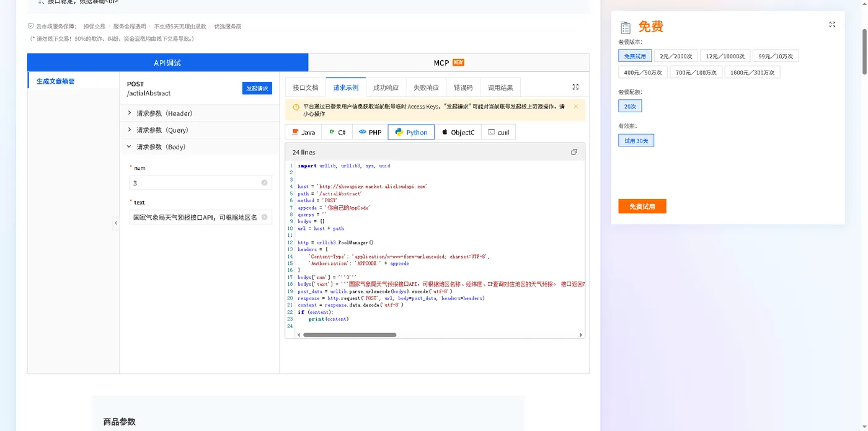Image resolution: width=868 pixels, height=431 pixels.
Task: Click the /actialAbstract path text
Action: click(149, 93)
